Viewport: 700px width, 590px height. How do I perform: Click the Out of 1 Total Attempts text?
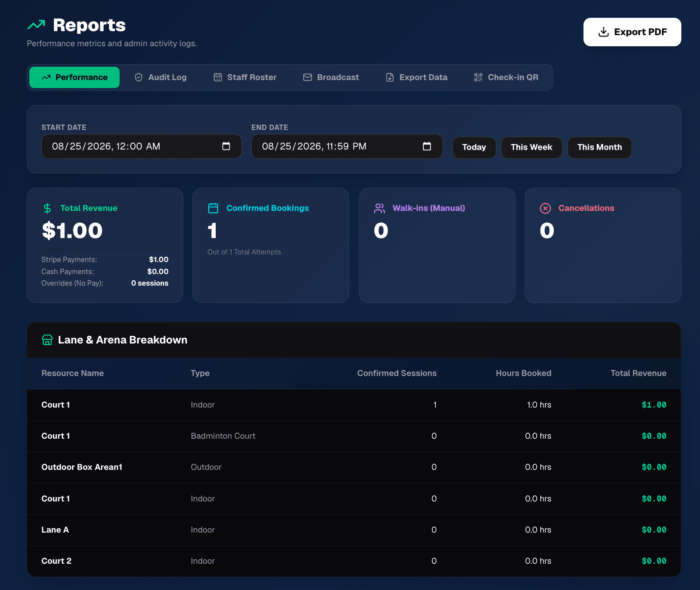(244, 252)
